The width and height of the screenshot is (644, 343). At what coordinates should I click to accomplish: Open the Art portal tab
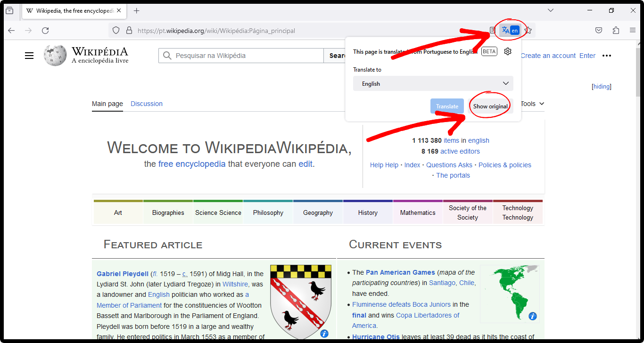click(118, 212)
